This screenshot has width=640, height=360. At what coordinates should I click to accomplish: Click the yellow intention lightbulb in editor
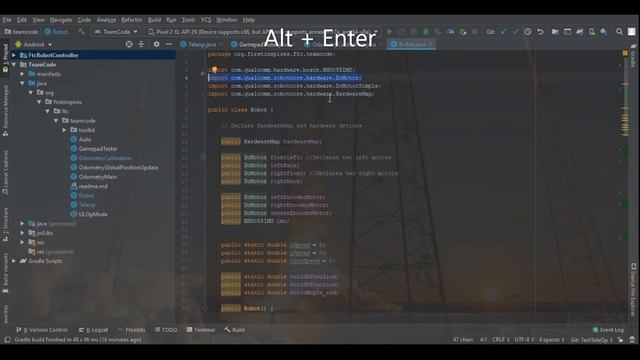coord(215,70)
